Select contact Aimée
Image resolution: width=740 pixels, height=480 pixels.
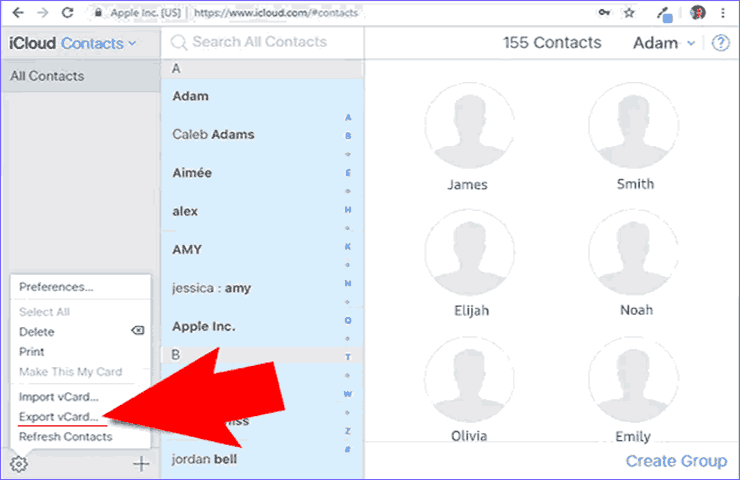pos(262,173)
